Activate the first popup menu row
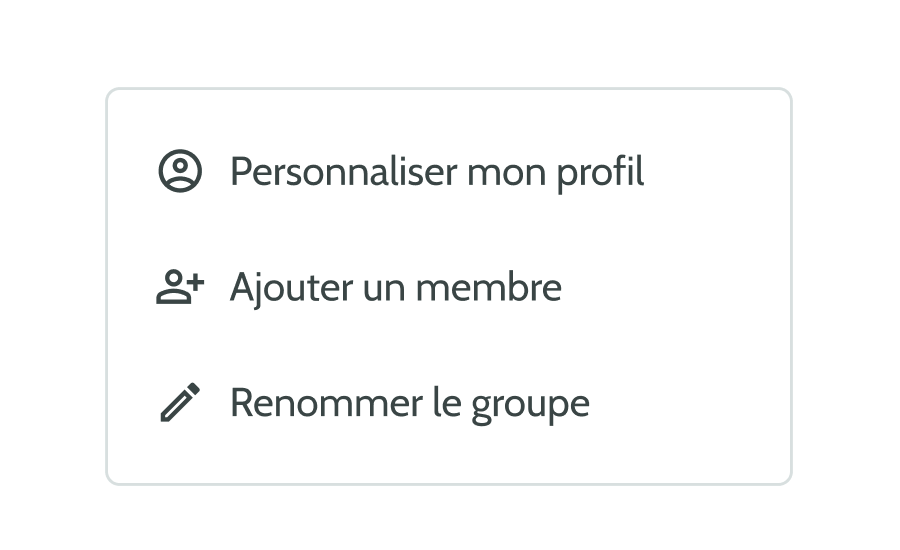 (449, 171)
